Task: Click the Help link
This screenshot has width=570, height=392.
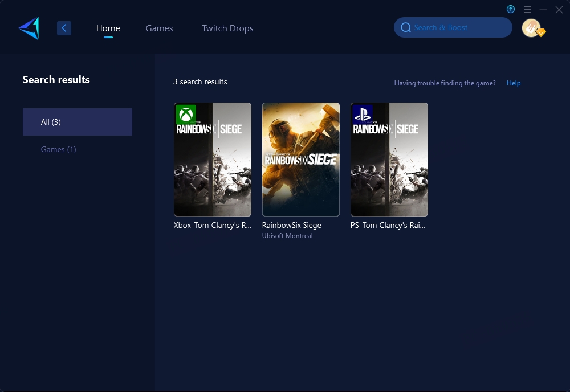Action: (x=514, y=83)
